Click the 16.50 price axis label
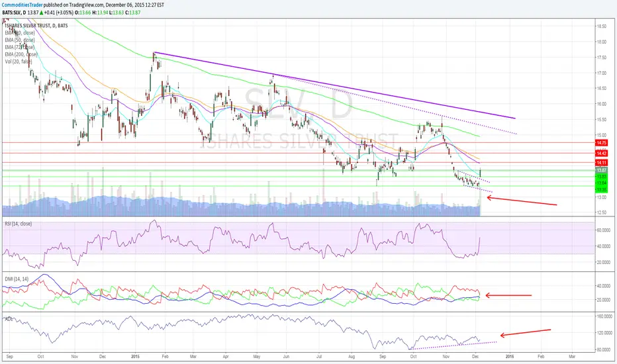Image resolution: width=617 pixels, height=364 pixels. (602, 89)
